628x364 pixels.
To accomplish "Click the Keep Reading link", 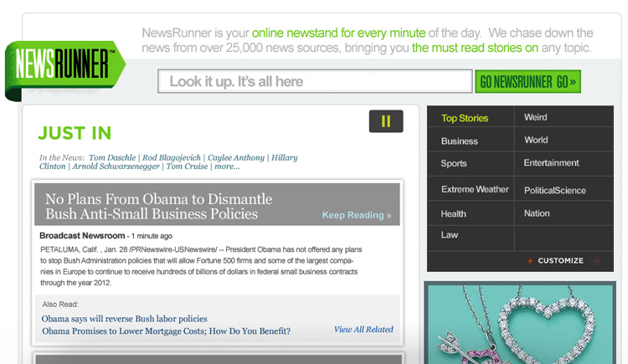I will pyautogui.click(x=357, y=215).
